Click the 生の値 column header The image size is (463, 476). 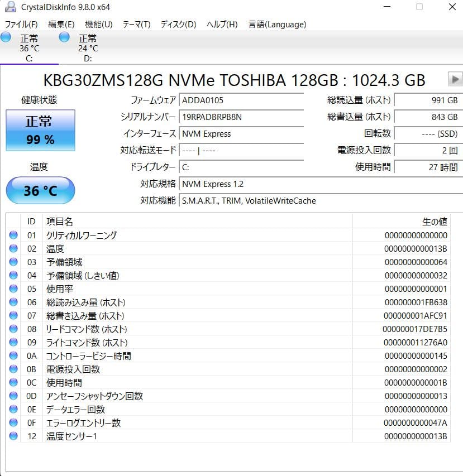[435, 222]
